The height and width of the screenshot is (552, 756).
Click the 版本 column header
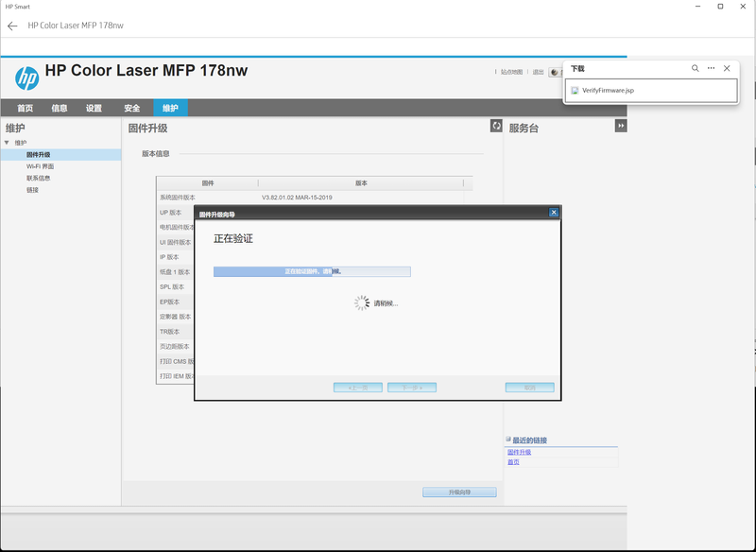point(361,183)
